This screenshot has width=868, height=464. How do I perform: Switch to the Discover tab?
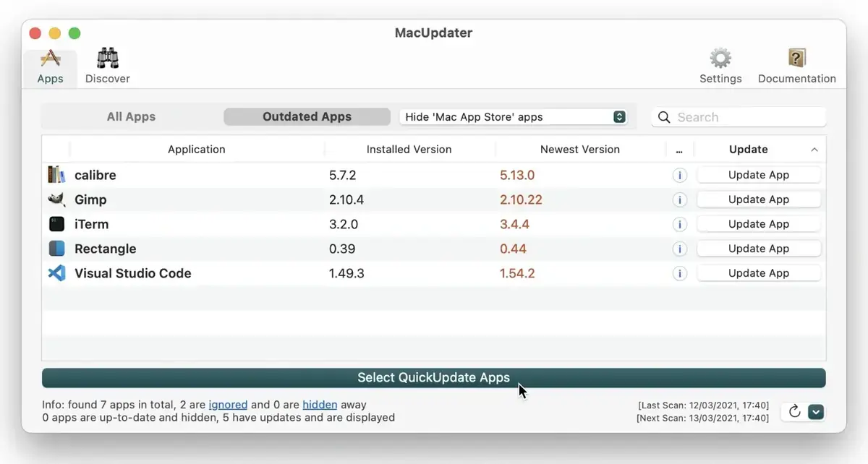pos(107,65)
